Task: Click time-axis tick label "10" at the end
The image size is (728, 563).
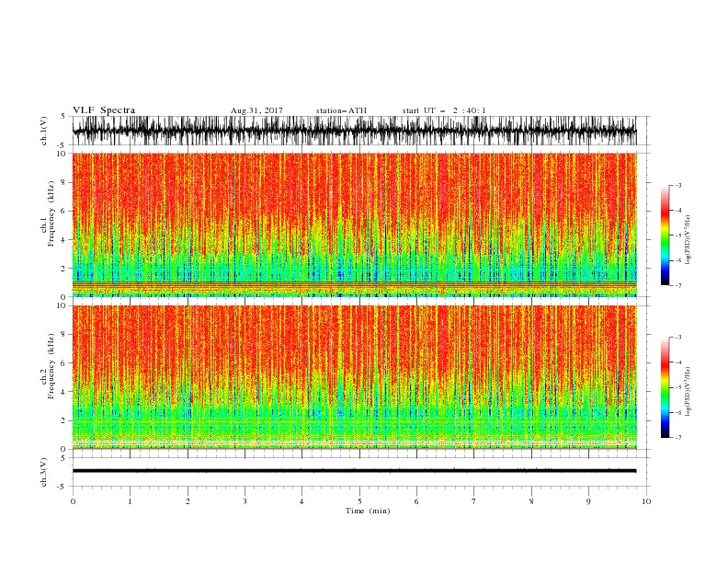Action: tap(646, 501)
